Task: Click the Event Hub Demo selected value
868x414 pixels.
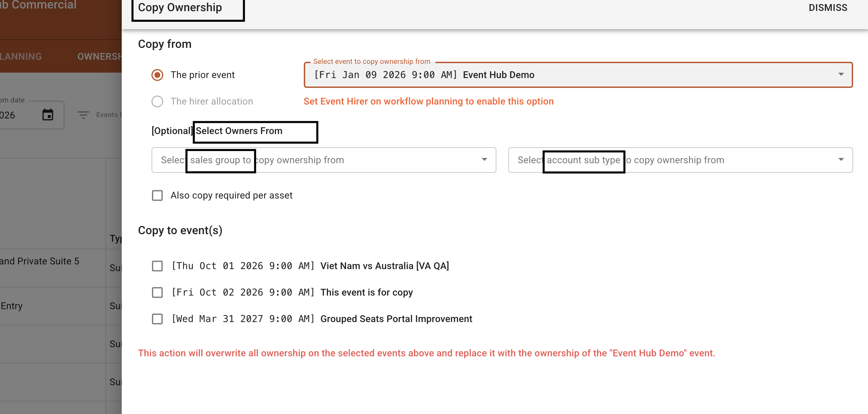Action: (498, 75)
